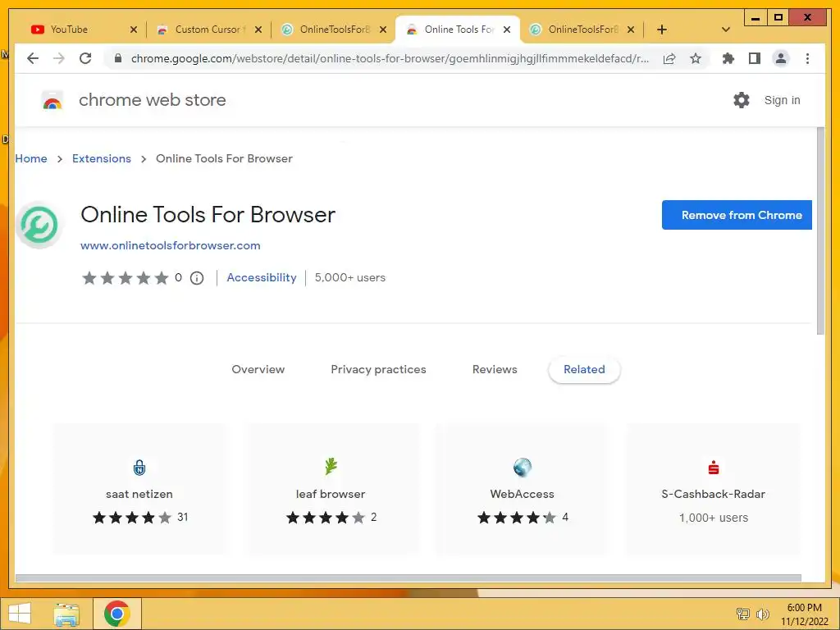Screen dimensions: 840x630
Task: Open the saat netizen extension card
Action: click(139, 489)
